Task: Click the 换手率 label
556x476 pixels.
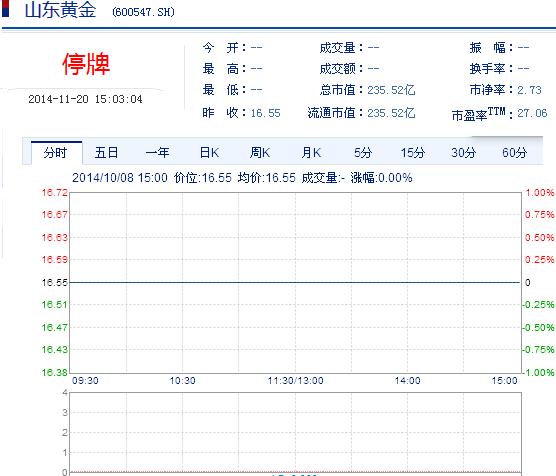Action: pyautogui.click(x=491, y=68)
